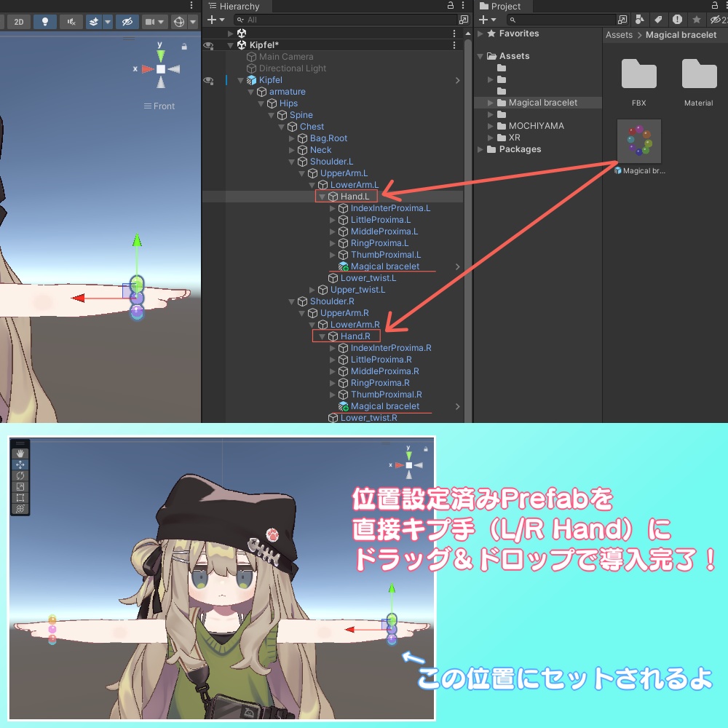Screen dimensions: 728x728
Task: Toggle scene lighting with the bulb icon
Action: point(45,22)
